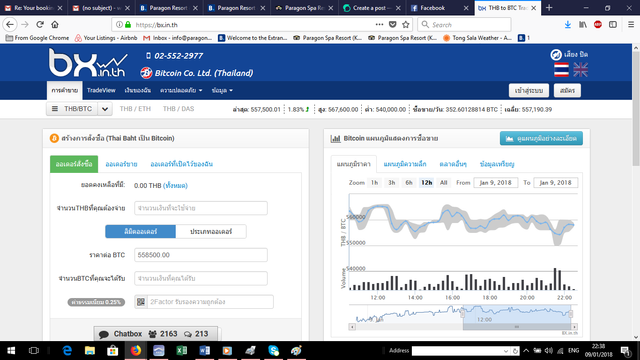Click the chart From date field

tap(496, 182)
